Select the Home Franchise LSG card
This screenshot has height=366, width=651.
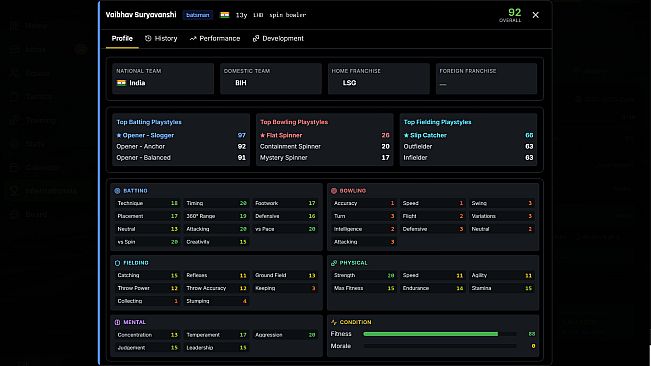coord(379,78)
